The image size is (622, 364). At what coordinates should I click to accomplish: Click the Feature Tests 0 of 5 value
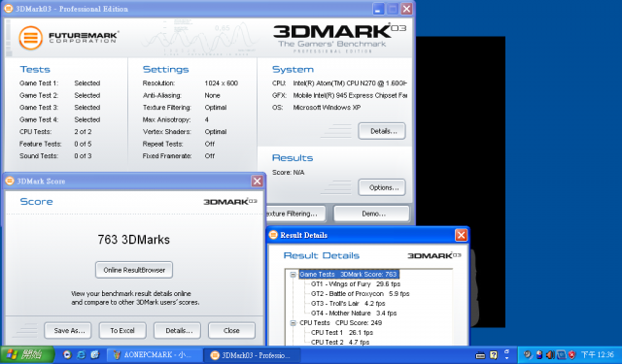coord(83,144)
